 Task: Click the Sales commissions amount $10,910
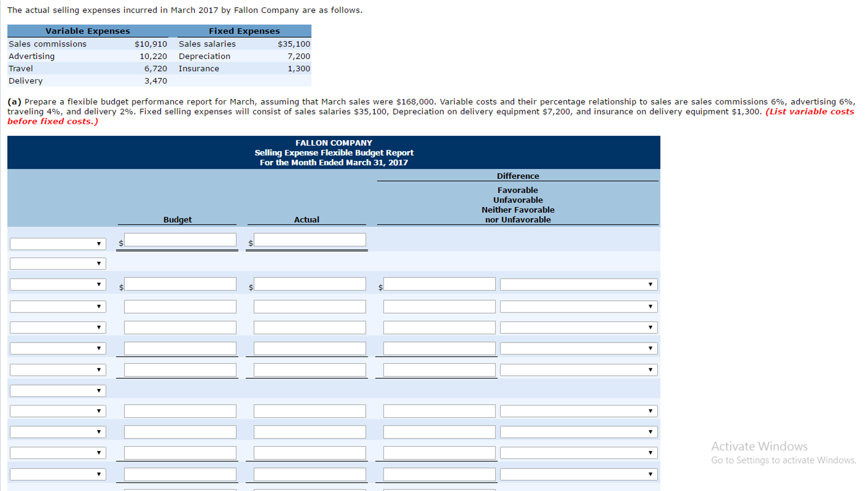coord(151,44)
